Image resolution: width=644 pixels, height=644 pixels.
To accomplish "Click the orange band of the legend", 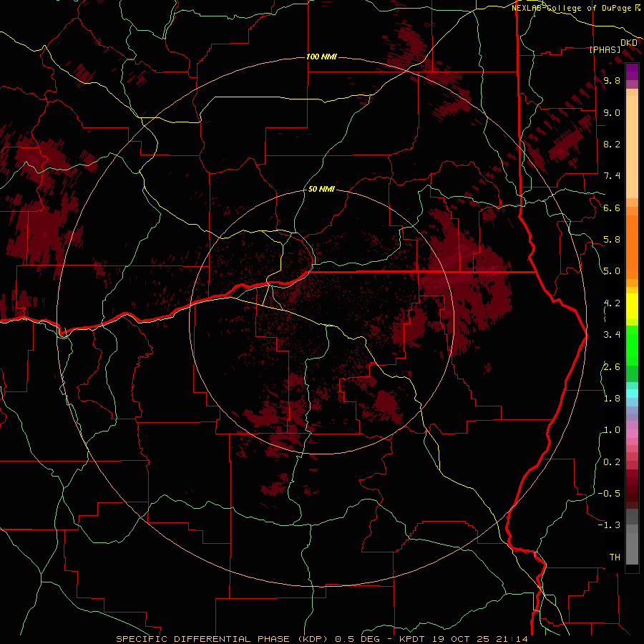I will pyautogui.click(x=632, y=246).
